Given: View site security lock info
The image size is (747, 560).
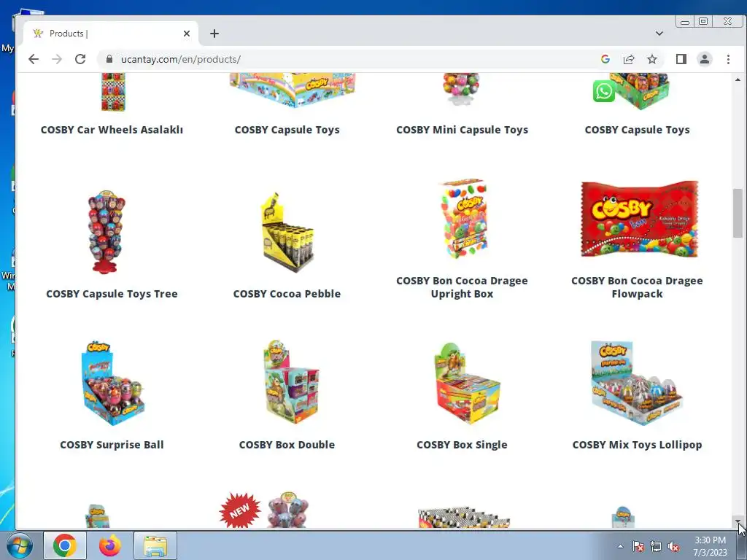Looking at the screenshot, I should 109,59.
